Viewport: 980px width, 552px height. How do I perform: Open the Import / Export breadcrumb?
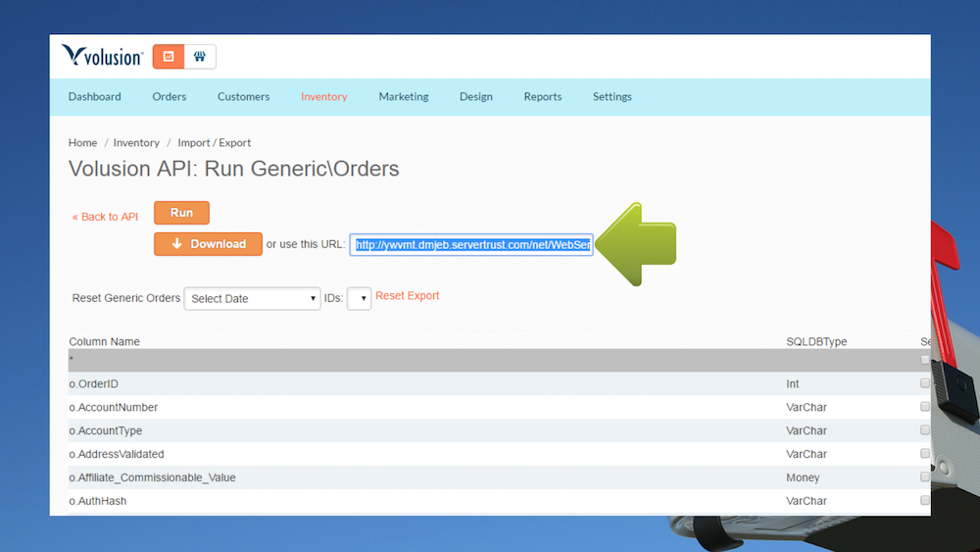pyautogui.click(x=215, y=142)
